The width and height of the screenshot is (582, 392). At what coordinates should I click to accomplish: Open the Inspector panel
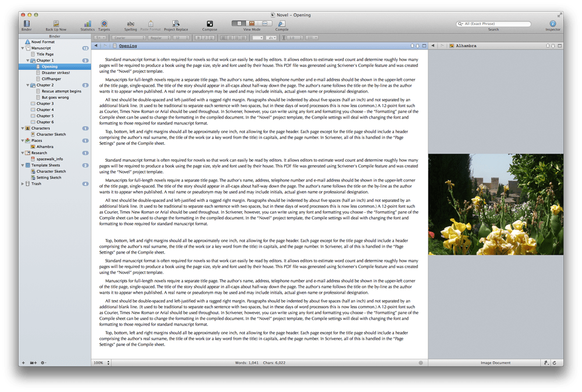click(x=553, y=24)
